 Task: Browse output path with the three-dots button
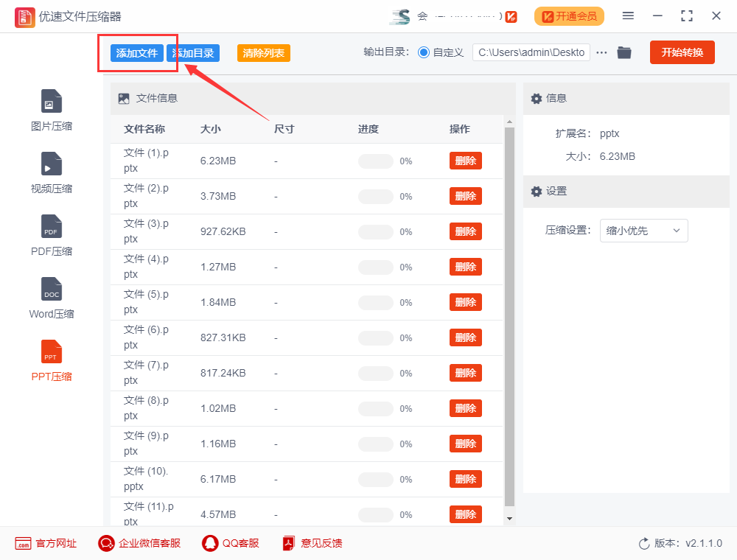point(601,52)
